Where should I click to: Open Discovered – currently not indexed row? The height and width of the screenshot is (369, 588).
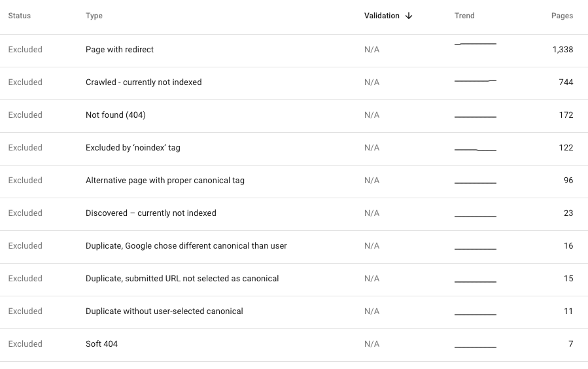tap(294, 214)
